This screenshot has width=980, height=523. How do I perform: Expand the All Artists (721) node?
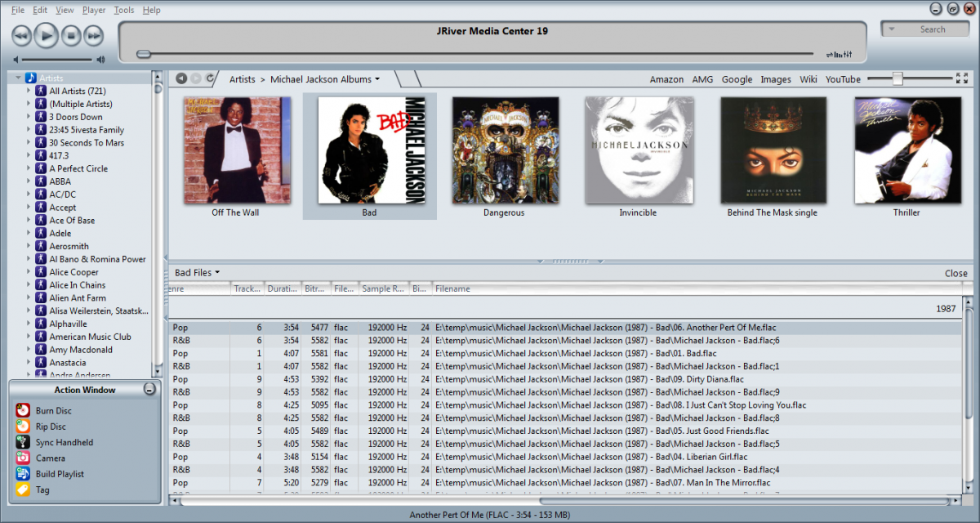pyautogui.click(x=29, y=91)
